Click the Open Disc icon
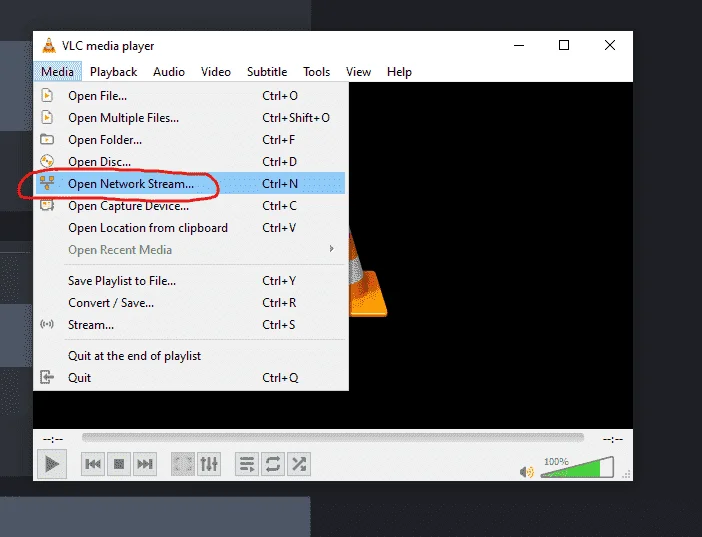The height and width of the screenshot is (537, 702). [x=47, y=161]
